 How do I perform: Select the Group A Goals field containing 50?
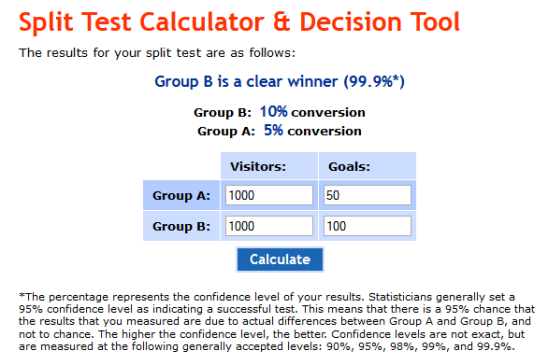click(367, 195)
